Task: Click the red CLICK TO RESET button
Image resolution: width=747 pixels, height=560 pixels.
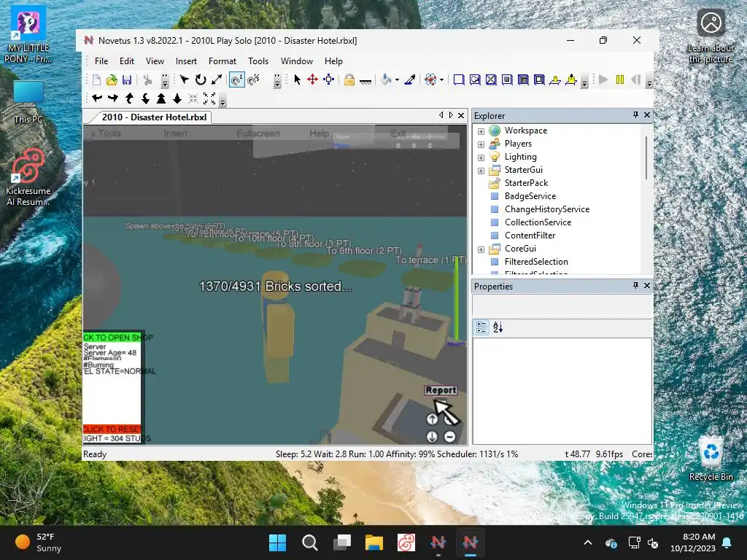Action: coord(112,429)
